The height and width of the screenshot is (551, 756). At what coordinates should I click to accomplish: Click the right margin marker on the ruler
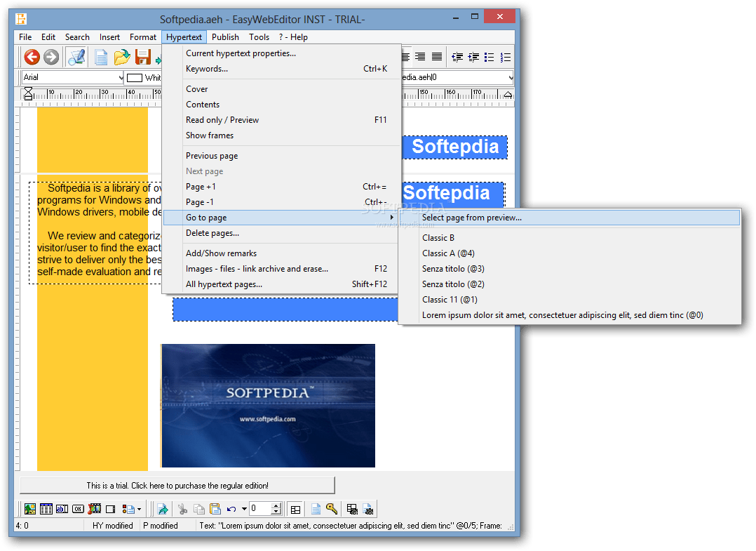coord(508,95)
